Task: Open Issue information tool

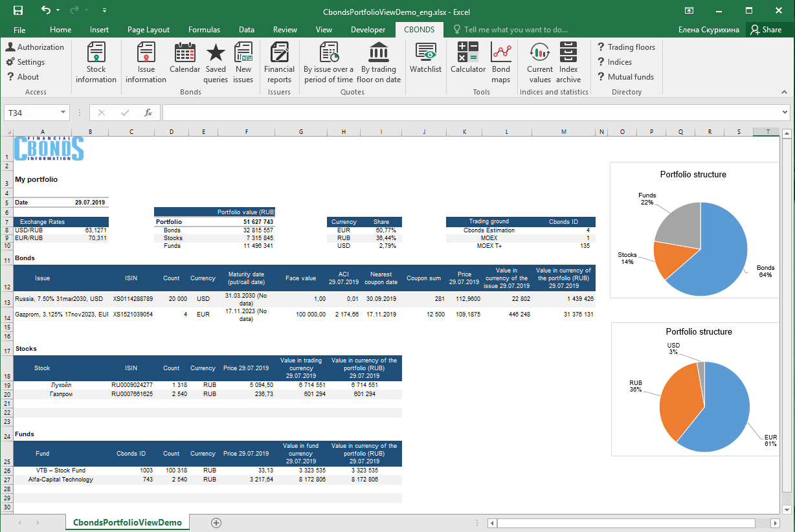Action: click(x=146, y=63)
